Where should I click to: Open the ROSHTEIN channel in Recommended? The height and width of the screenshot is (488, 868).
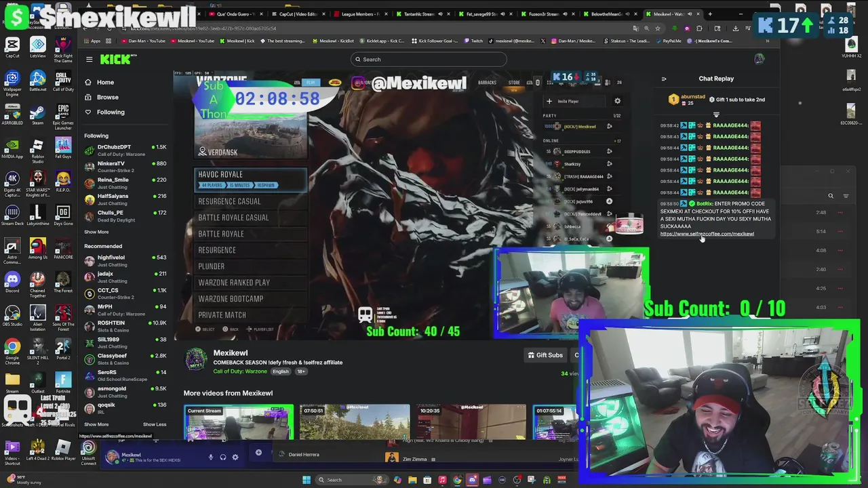click(x=125, y=326)
